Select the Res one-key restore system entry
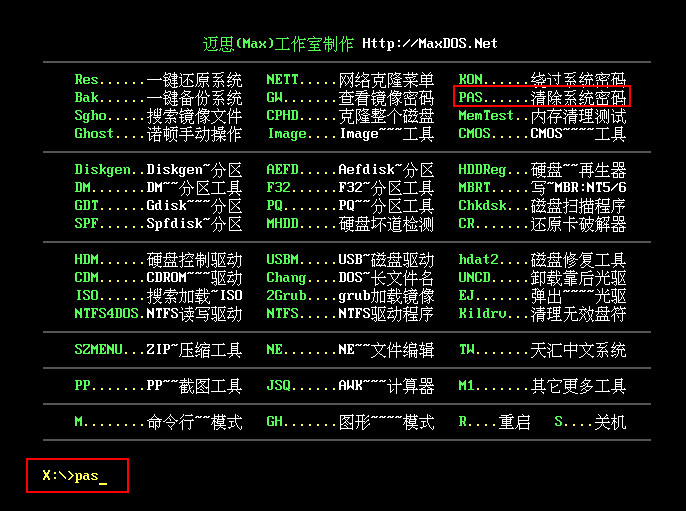This screenshot has width=686, height=511. click(x=158, y=80)
